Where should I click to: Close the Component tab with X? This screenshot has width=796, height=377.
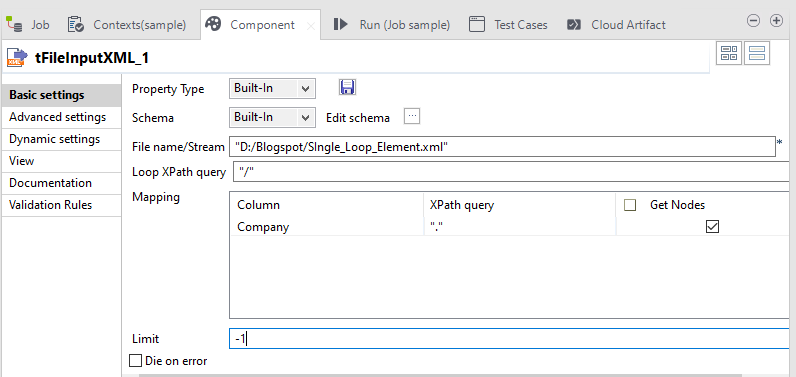pyautogui.click(x=311, y=26)
